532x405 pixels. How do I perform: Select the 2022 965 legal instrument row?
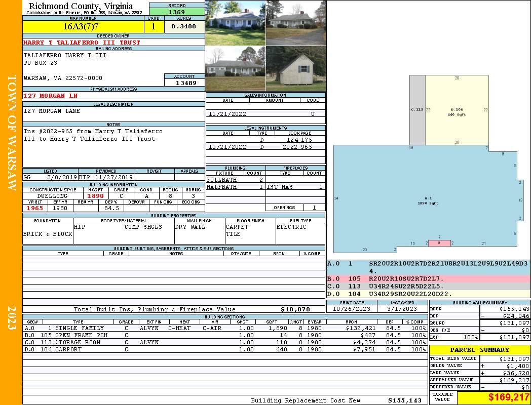[265, 147]
